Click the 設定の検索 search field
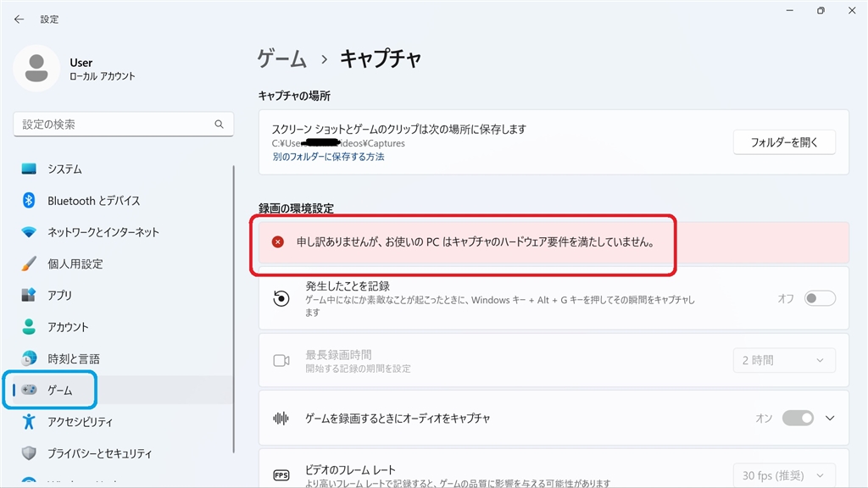Image resolution: width=868 pixels, height=488 pixels. [124, 125]
